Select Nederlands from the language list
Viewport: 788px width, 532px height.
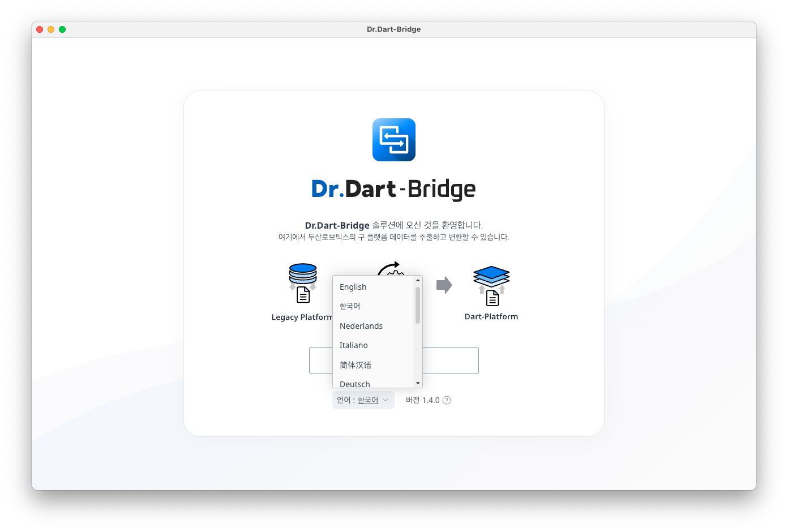[373, 326]
